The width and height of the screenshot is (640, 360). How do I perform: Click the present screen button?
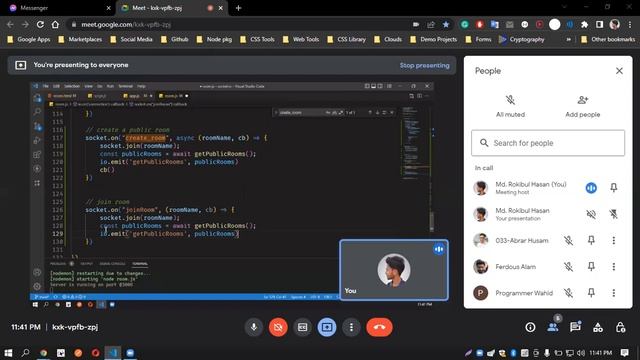(327, 327)
